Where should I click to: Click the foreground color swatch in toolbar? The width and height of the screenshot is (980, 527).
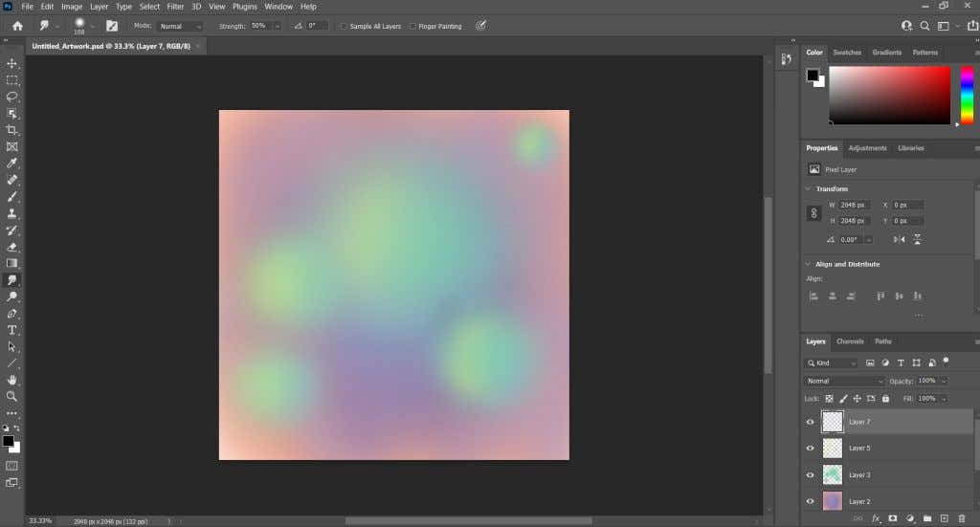[x=8, y=441]
